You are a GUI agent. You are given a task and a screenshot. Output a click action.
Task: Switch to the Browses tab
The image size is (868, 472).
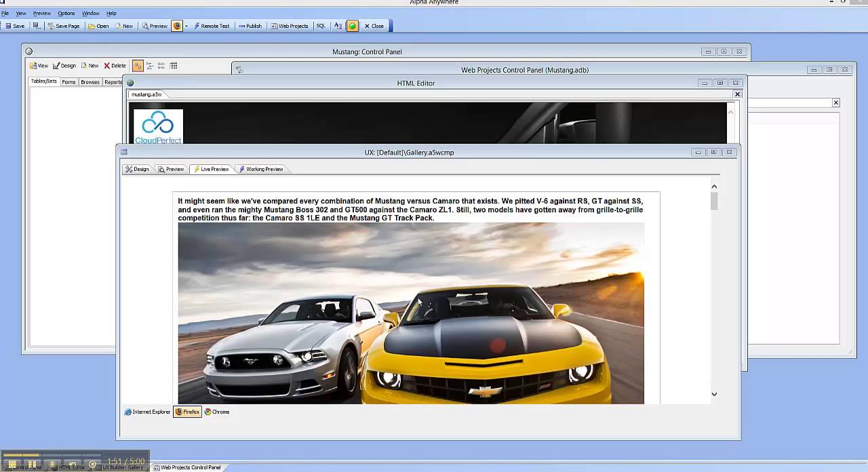click(90, 82)
